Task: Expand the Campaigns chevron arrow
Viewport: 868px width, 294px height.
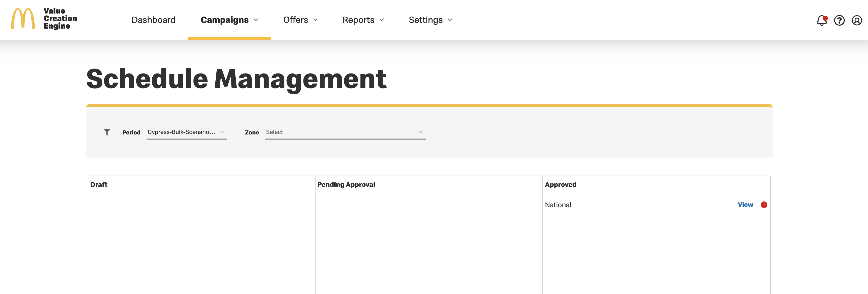Action: (256, 20)
